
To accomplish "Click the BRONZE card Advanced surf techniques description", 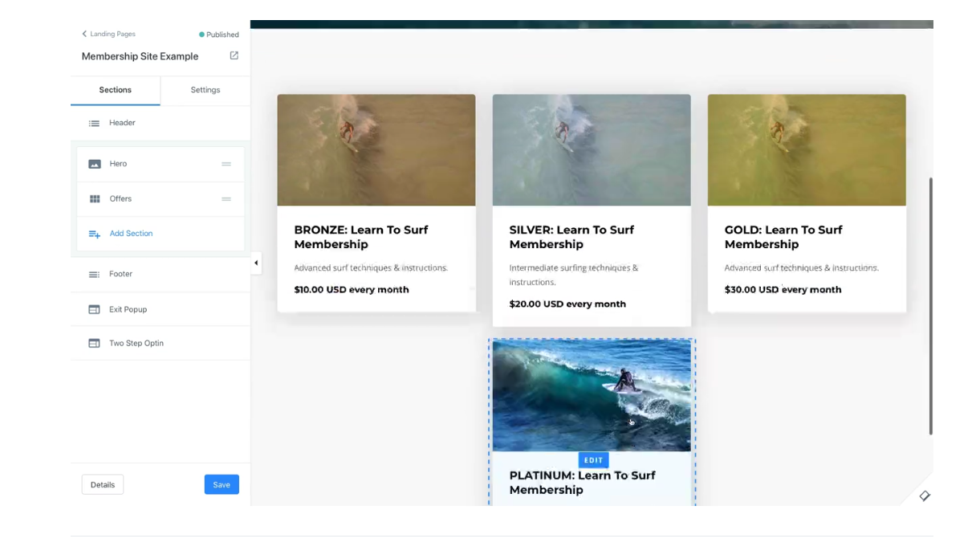I will (371, 267).
